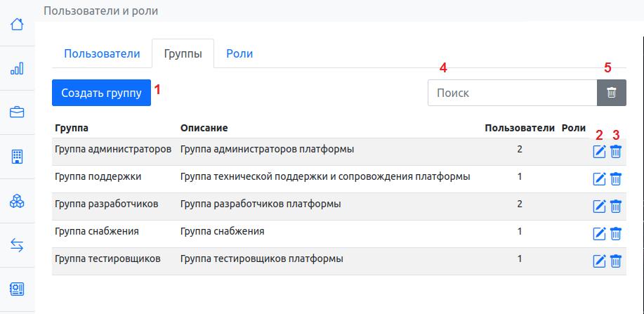Image resolution: width=644 pixels, height=314 pixels.
Task: Click the gray trash button beside search
Action: pyautogui.click(x=612, y=93)
